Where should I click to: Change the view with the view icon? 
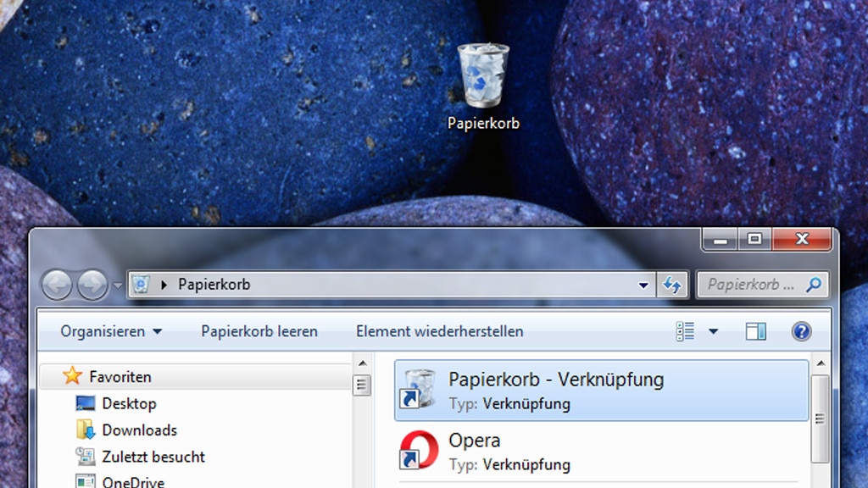(685, 331)
